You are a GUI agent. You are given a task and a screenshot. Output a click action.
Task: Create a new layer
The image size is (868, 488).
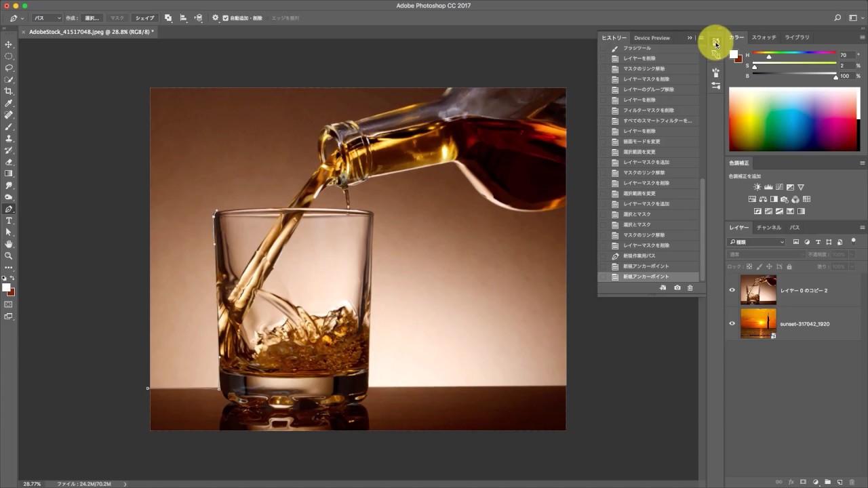[840, 482]
